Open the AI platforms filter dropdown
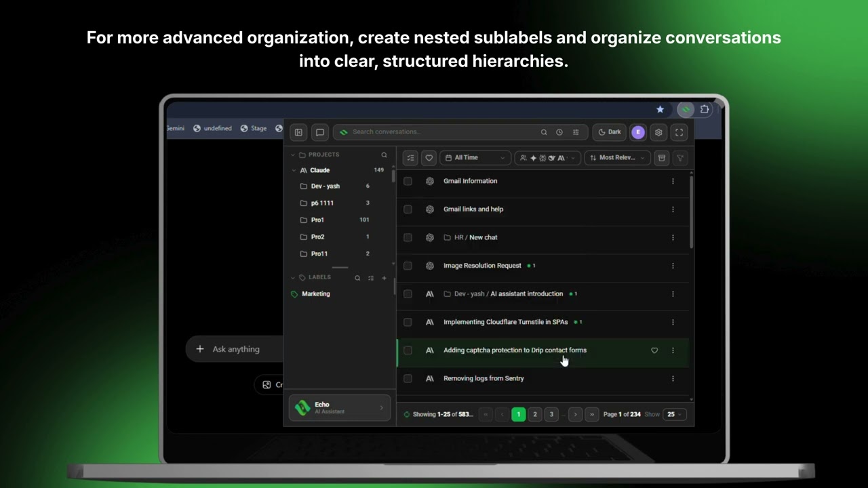Screen dimensions: 868x488 tap(548, 158)
